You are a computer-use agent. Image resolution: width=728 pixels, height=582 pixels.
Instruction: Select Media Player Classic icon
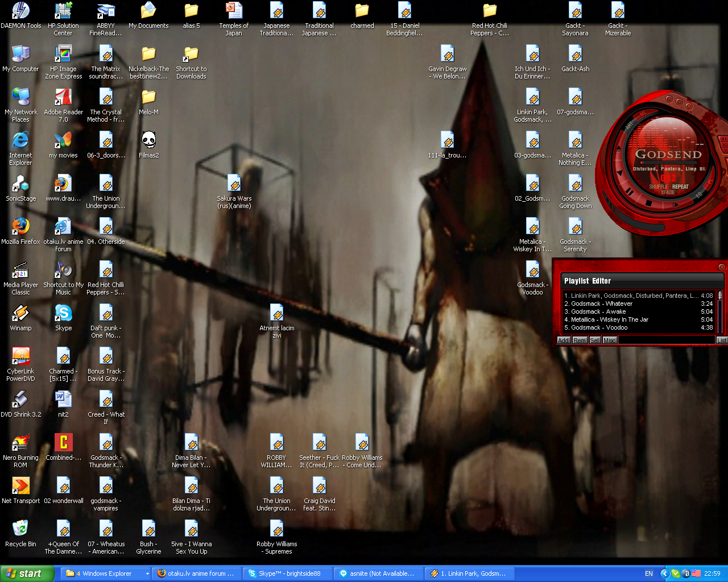point(20,278)
